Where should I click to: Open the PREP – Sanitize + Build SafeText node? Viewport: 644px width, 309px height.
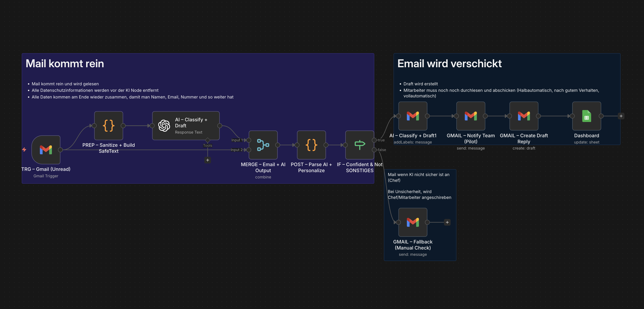coord(109,126)
